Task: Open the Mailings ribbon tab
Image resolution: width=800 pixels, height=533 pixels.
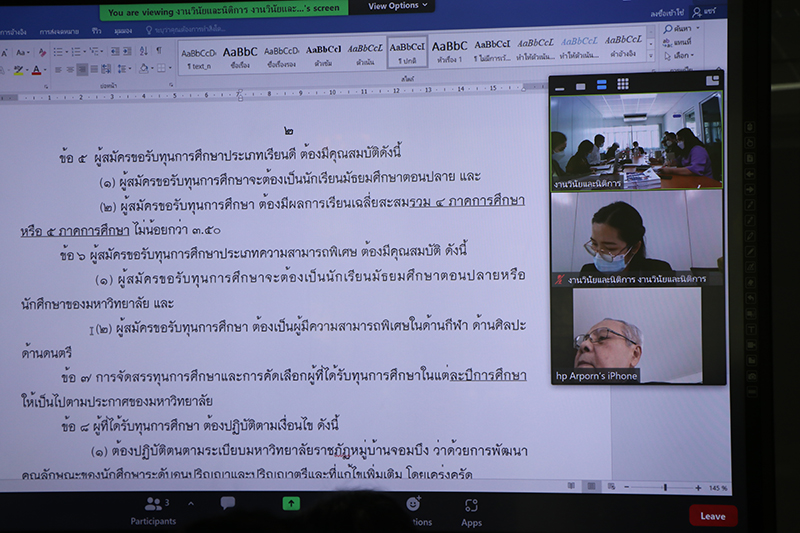Action: (x=59, y=32)
